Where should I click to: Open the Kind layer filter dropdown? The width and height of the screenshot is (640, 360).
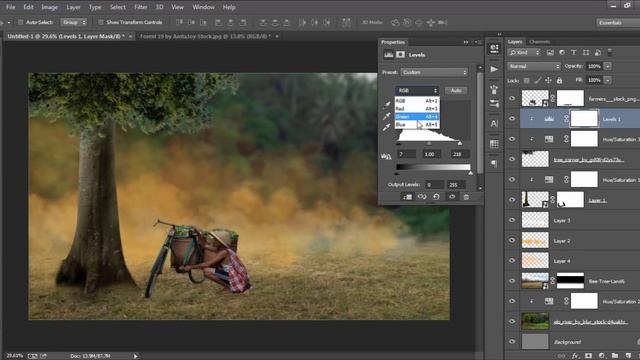(524, 53)
